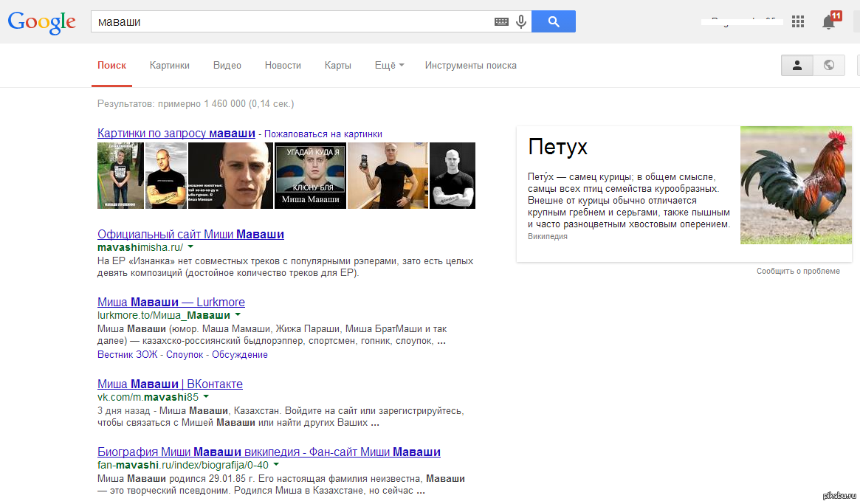Open Инструменты поиска
The image size is (860, 504).
coord(470,65)
